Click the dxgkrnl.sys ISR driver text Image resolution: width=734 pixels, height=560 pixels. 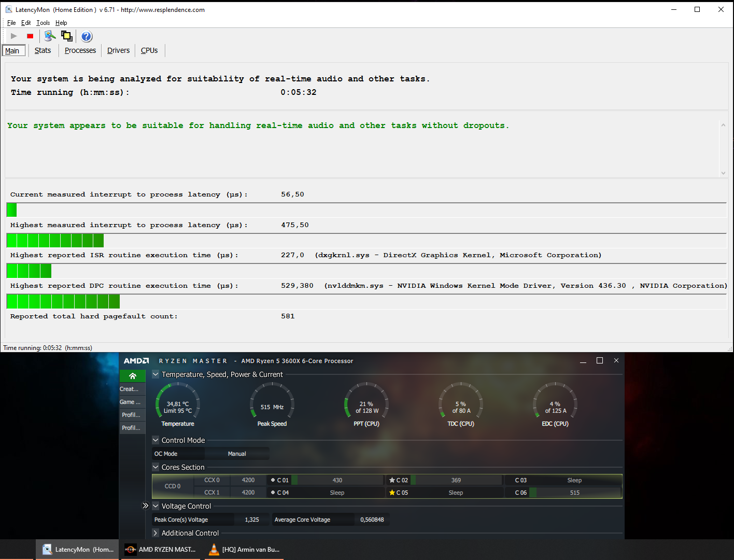[458, 255]
